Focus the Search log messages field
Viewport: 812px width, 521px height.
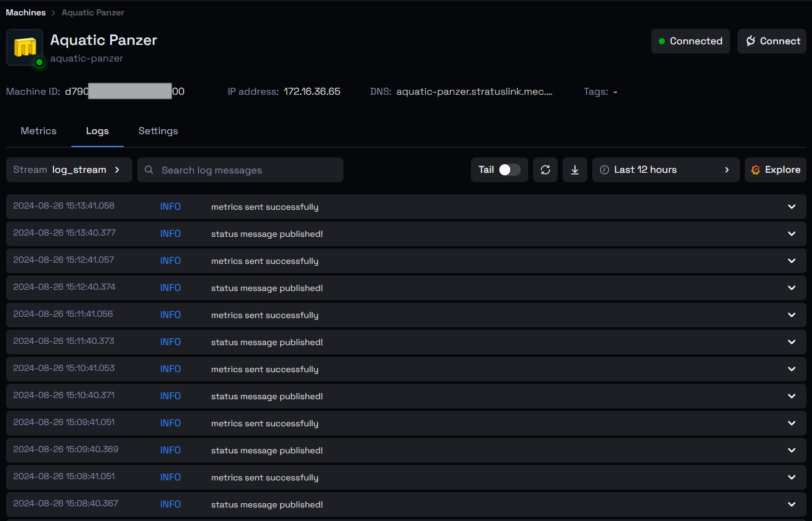246,170
